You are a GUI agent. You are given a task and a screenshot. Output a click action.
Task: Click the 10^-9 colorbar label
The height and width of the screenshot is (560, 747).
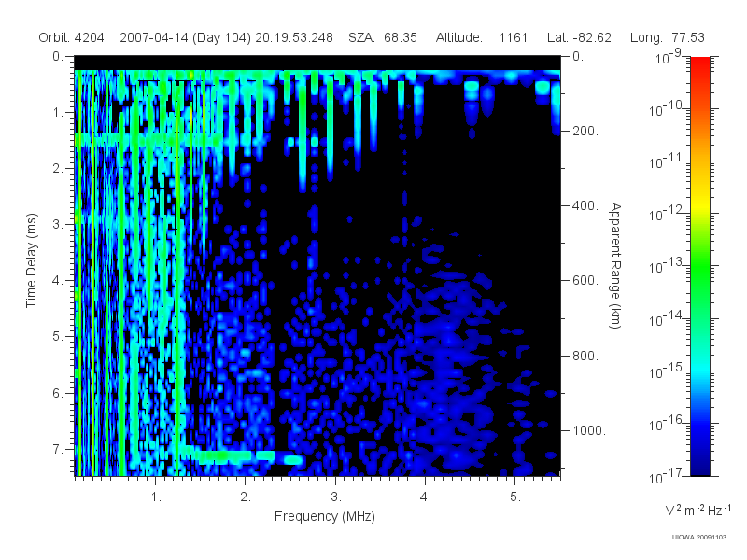tap(669, 57)
